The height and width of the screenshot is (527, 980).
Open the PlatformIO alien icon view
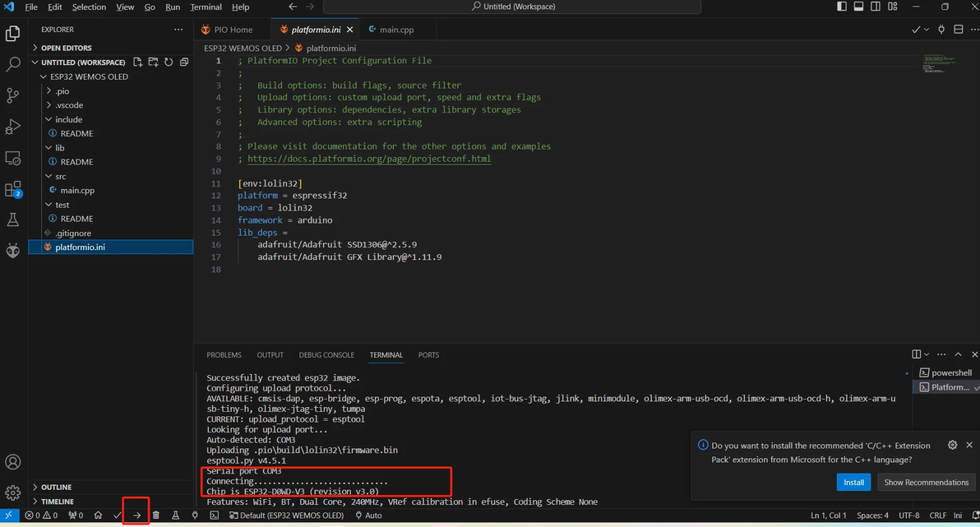12,251
